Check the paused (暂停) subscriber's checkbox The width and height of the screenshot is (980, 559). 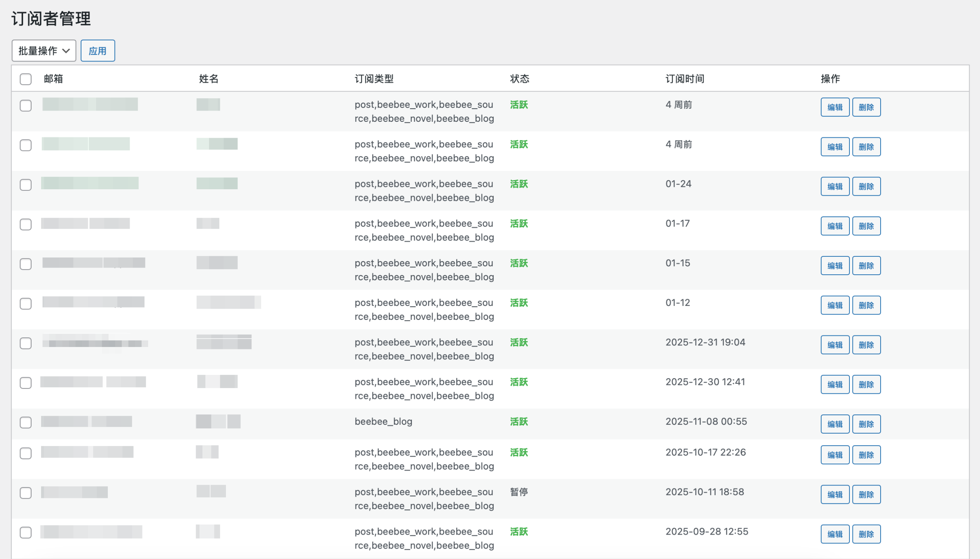[26, 493]
